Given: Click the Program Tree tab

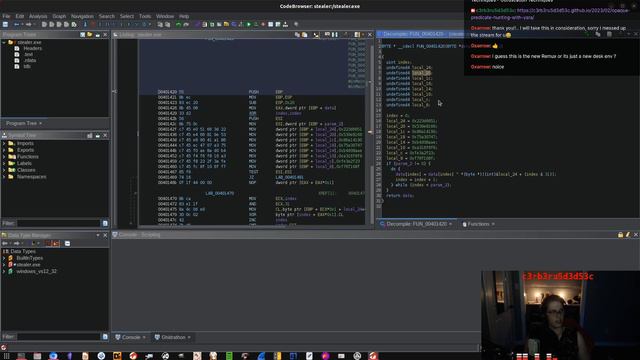Looking at the screenshot, I should (24, 123).
